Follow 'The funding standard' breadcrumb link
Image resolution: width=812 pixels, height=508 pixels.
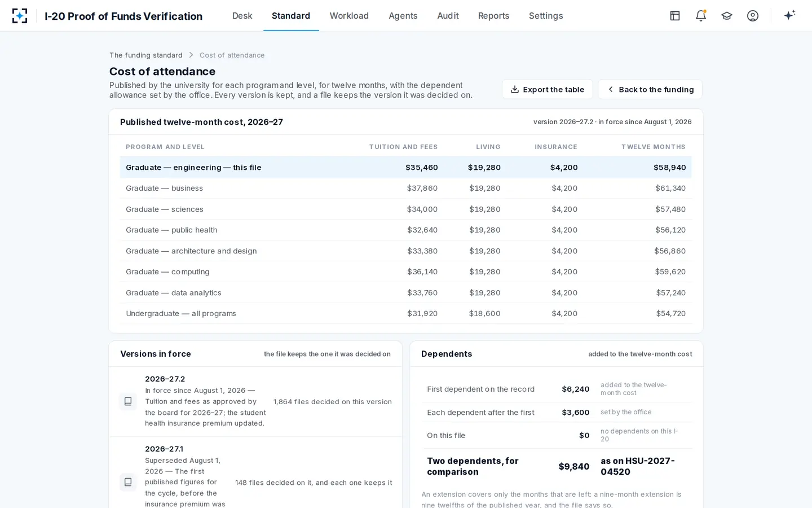(x=146, y=55)
